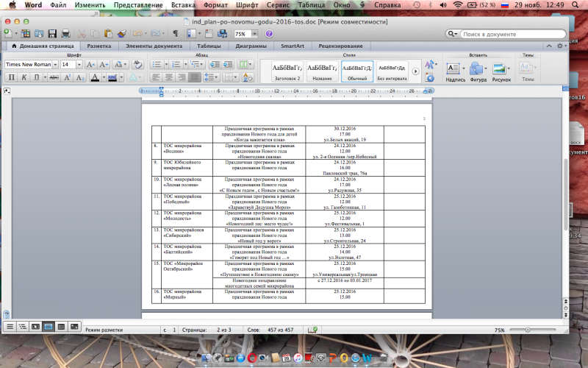Open zoom percentage dropdown in toolbar
This screenshot has width=588, height=368.
coord(256,34)
